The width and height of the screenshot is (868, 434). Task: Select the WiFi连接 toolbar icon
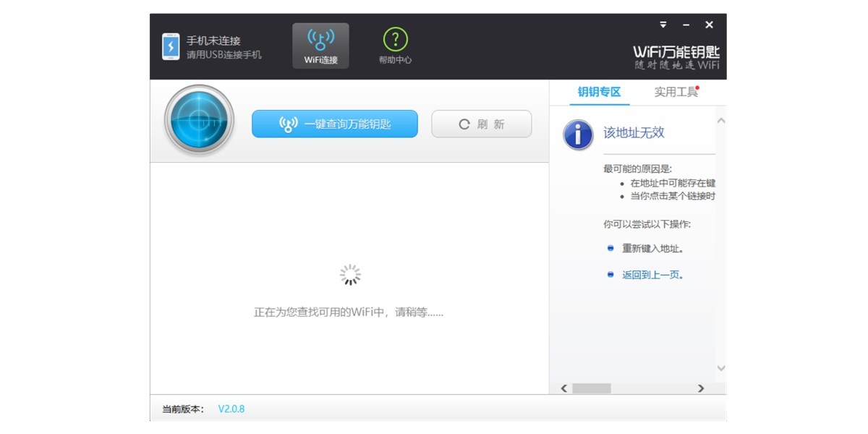click(x=320, y=43)
